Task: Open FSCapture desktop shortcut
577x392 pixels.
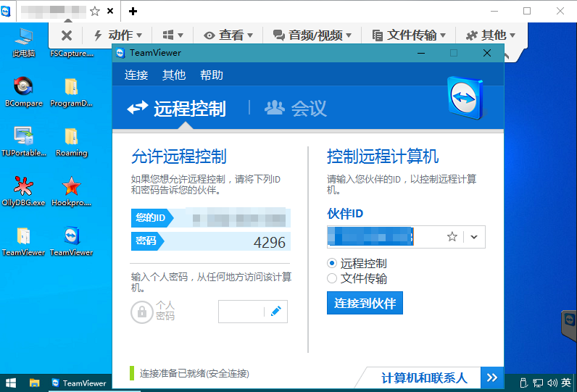Action: click(72, 54)
